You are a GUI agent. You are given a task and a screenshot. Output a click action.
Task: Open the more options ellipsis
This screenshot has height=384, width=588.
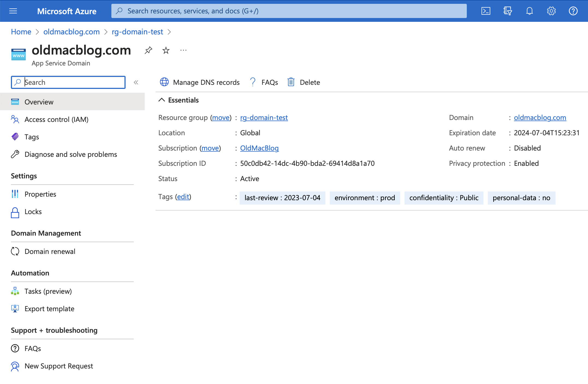pos(183,50)
